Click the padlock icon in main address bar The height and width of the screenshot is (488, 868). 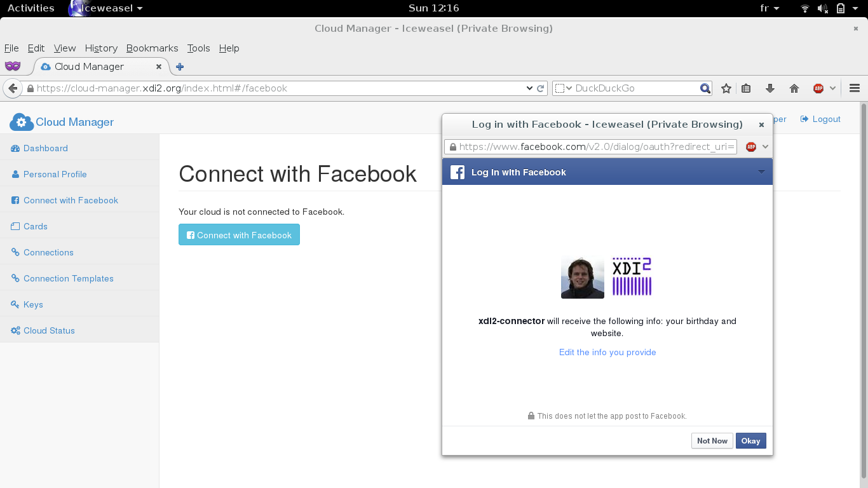pos(30,88)
